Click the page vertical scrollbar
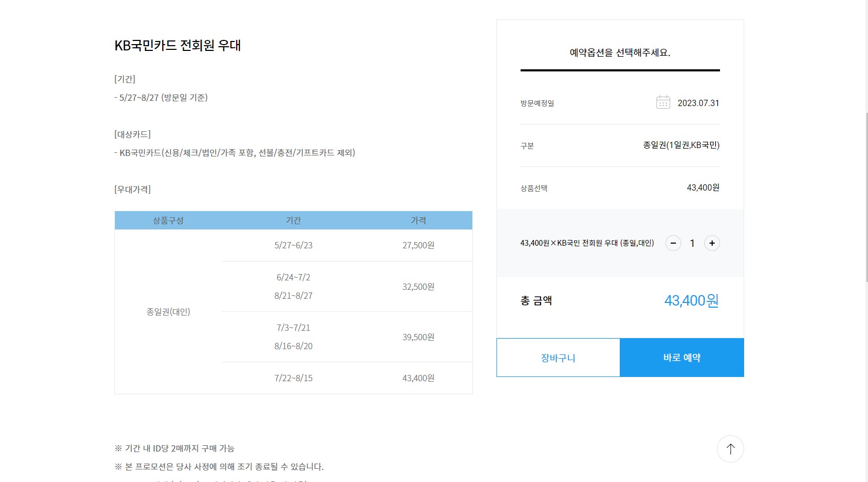Image resolution: width=868 pixels, height=482 pixels. coord(866,197)
